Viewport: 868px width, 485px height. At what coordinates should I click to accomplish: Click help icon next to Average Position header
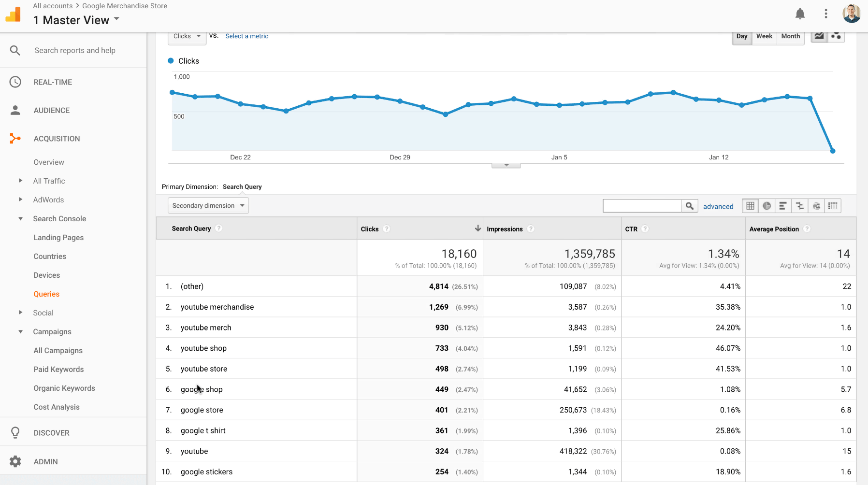807,228
